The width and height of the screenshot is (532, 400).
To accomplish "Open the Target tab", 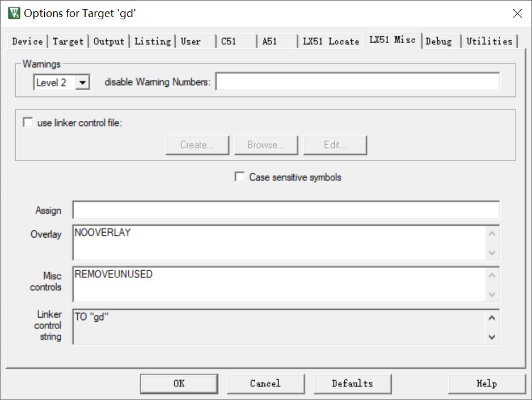I will point(68,41).
